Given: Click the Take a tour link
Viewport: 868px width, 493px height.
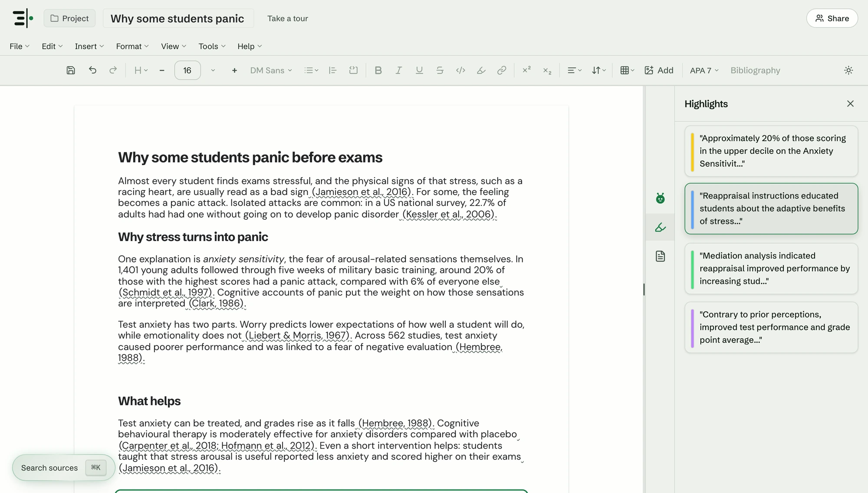Looking at the screenshot, I should [x=288, y=18].
